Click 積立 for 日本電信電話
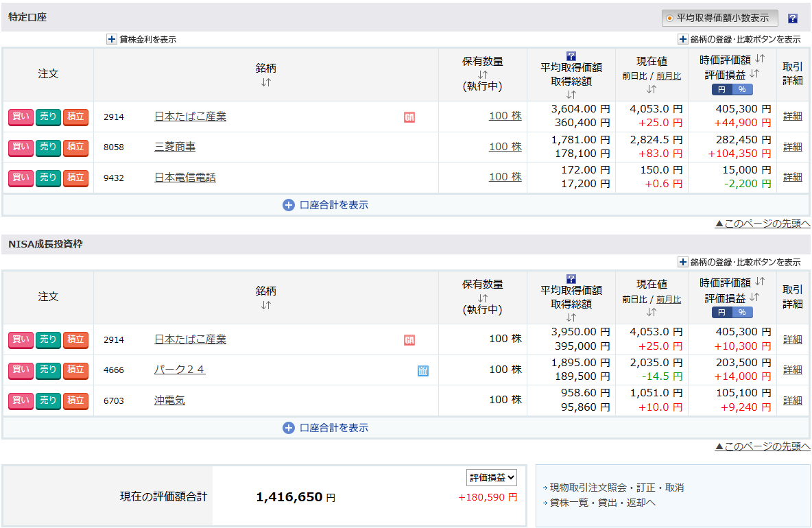The height and width of the screenshot is (528, 812). click(x=75, y=178)
